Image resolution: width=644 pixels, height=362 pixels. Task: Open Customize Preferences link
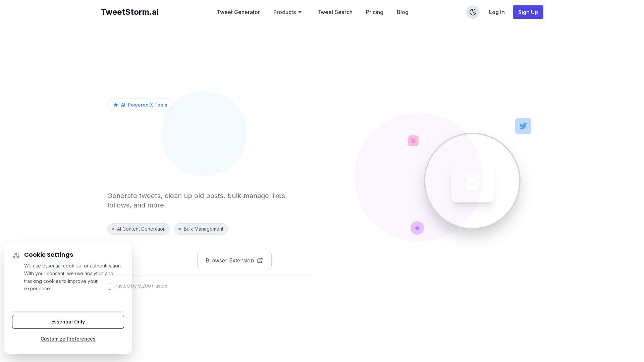tap(68, 339)
